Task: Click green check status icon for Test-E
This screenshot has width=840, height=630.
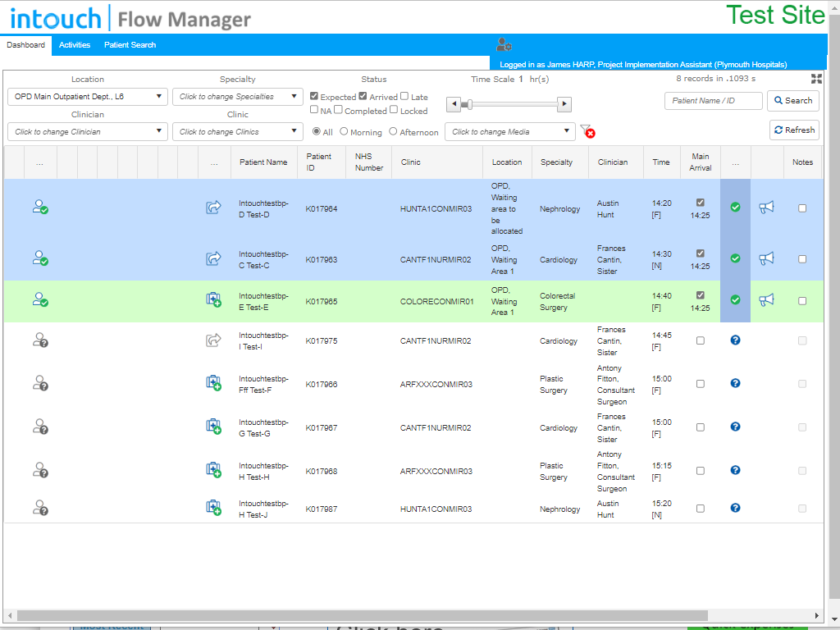Action: (x=736, y=300)
